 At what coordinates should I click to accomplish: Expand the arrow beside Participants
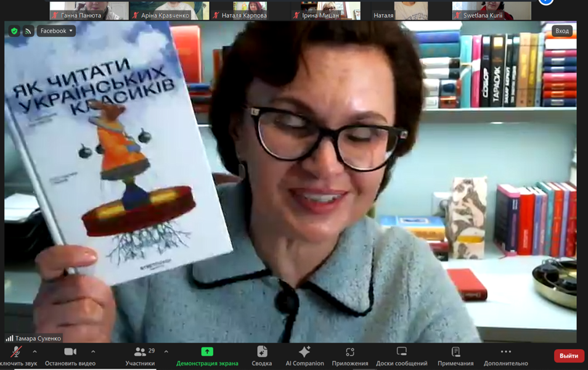166,351
